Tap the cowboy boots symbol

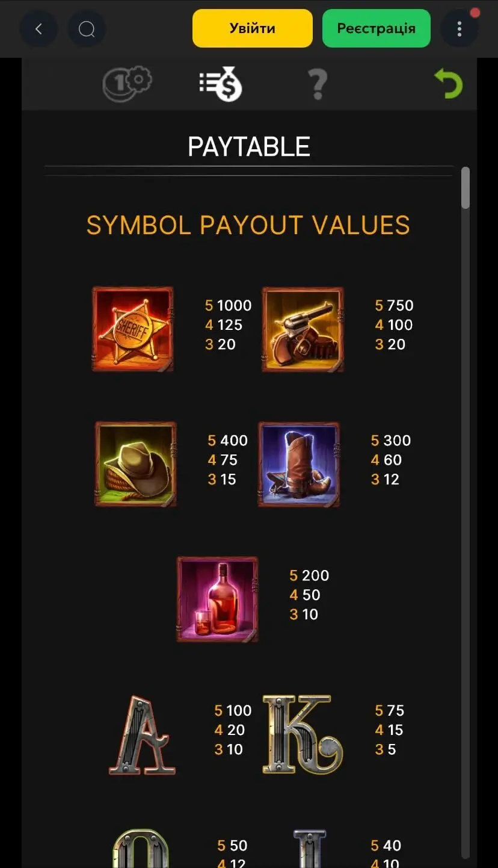click(x=299, y=463)
